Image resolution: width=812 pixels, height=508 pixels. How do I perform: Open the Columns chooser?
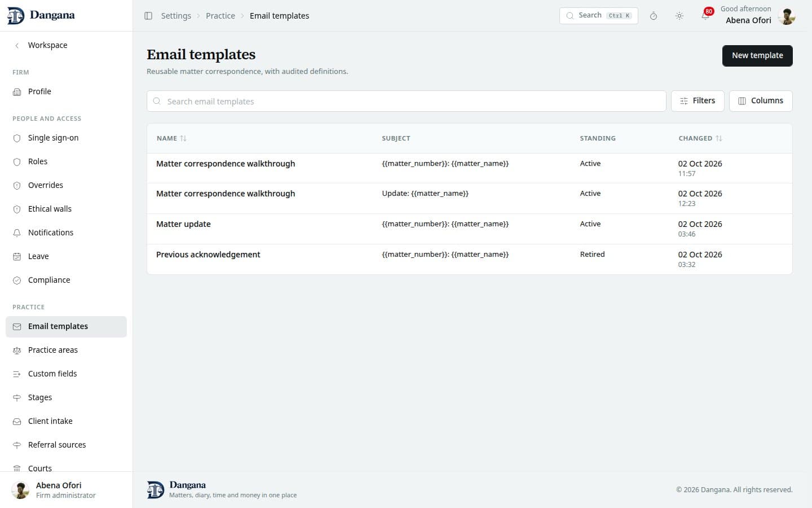761,101
